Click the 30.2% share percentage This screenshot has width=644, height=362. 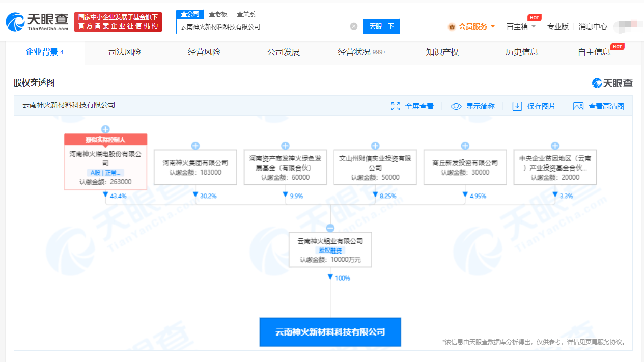tap(208, 196)
